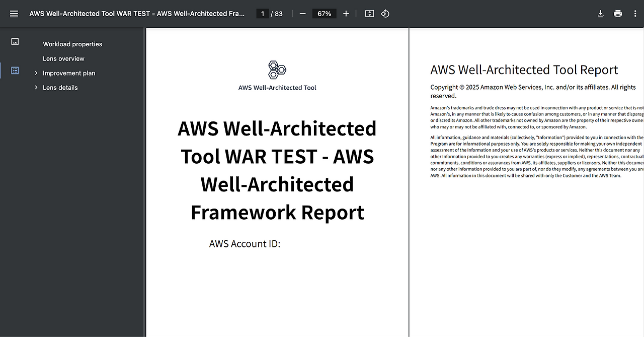Click the 'AWS Account ID:' text
Screen dimensions: 644x337
click(245, 244)
